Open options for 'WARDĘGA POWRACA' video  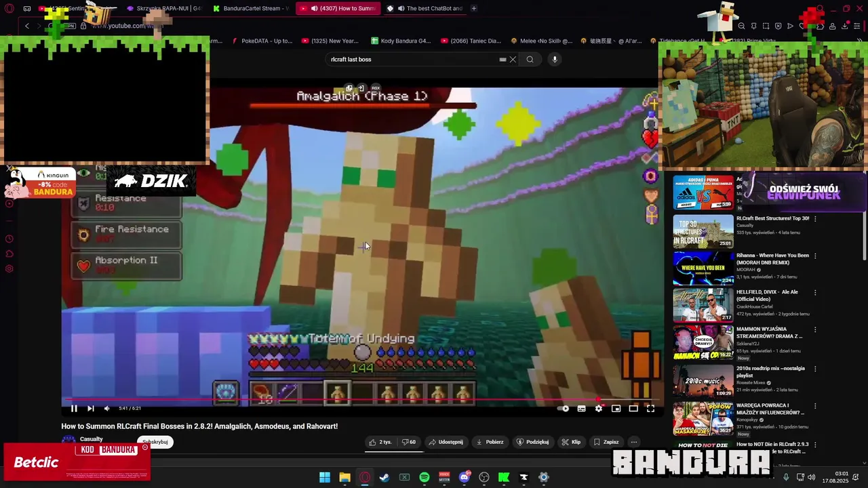click(x=815, y=405)
